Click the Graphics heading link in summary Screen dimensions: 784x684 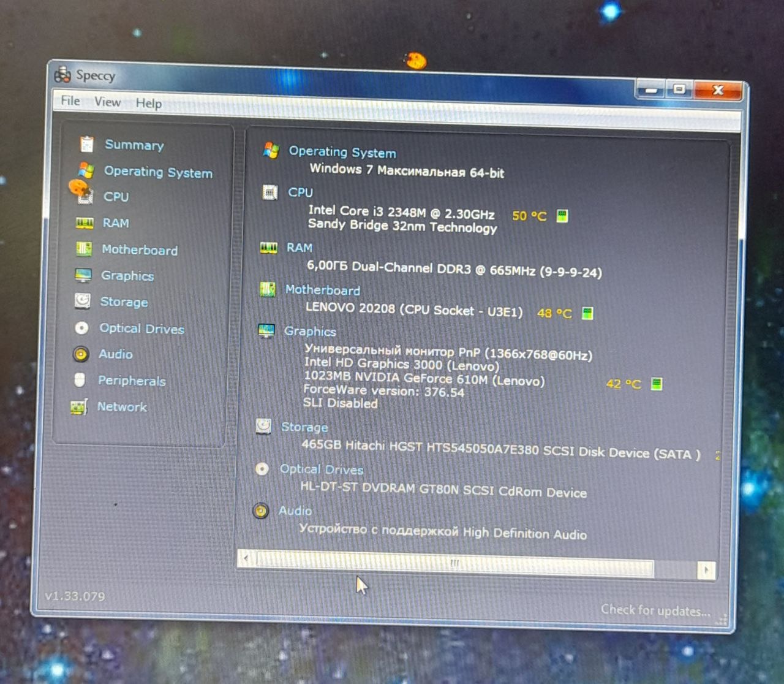click(x=310, y=332)
